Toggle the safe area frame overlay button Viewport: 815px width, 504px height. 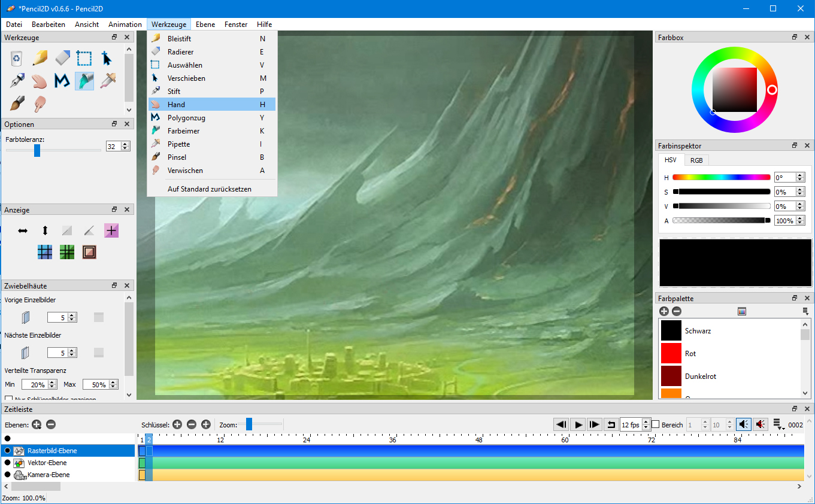(89, 253)
